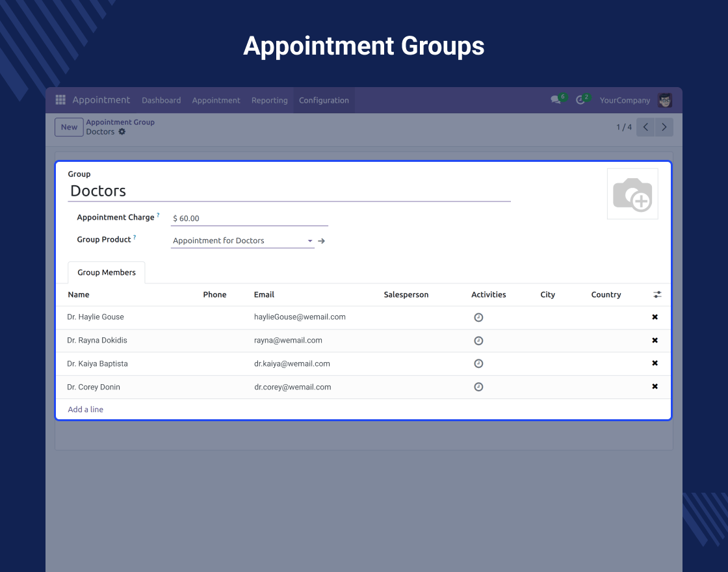
Task: Click the New button
Action: (x=69, y=127)
